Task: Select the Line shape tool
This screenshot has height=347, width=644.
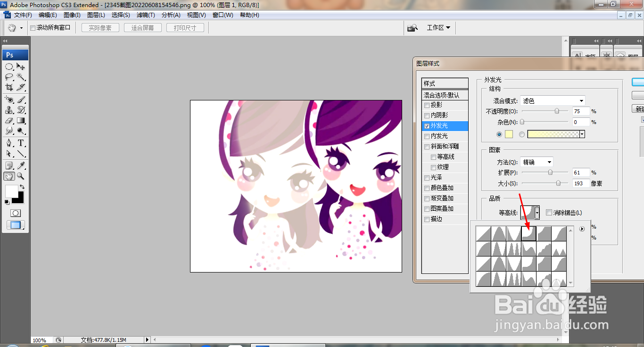Action: coord(21,153)
